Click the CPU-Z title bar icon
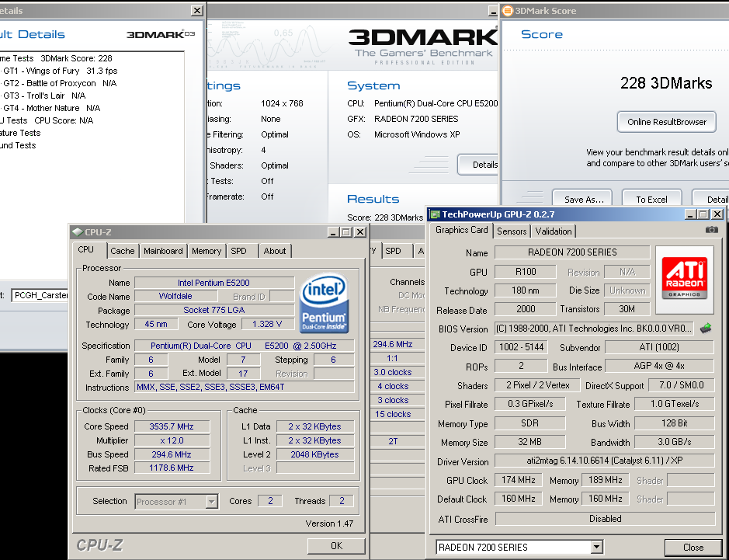The image size is (729, 560). [x=78, y=232]
